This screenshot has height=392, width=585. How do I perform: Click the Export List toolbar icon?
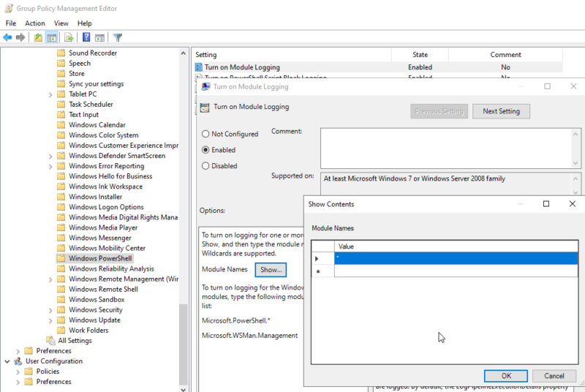point(69,37)
